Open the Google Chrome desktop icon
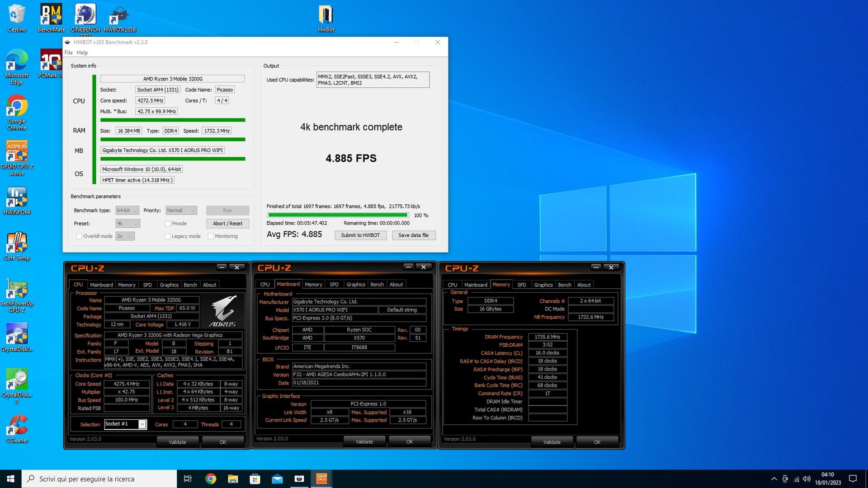Screen dimensions: 868x488 click(17, 113)
